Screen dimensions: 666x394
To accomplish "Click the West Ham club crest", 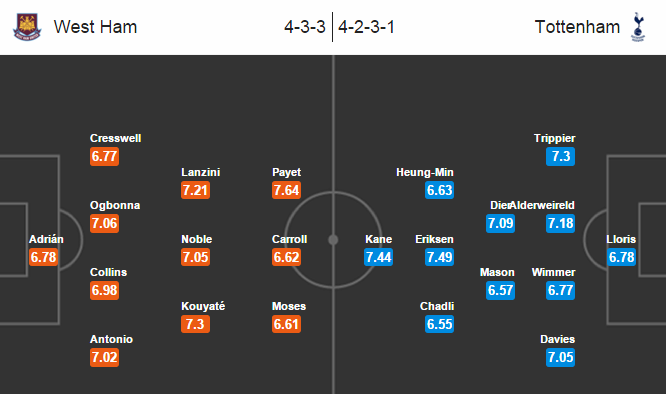I will (27, 27).
